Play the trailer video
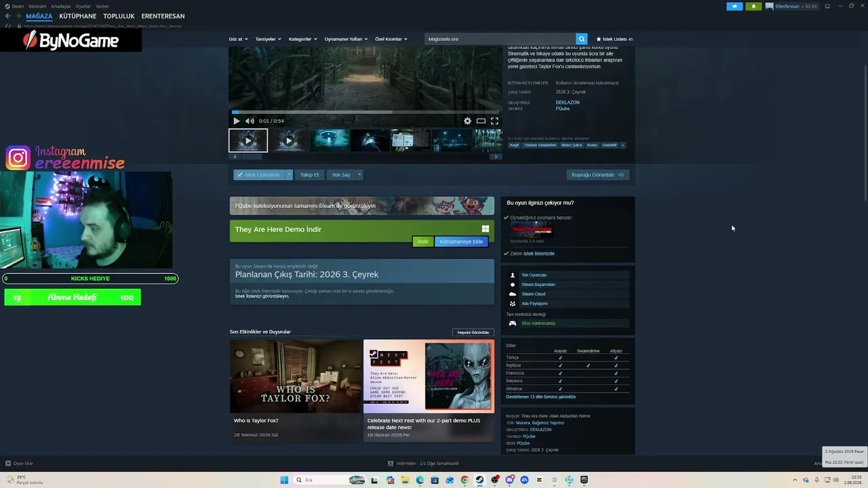The image size is (868, 488). click(237, 121)
